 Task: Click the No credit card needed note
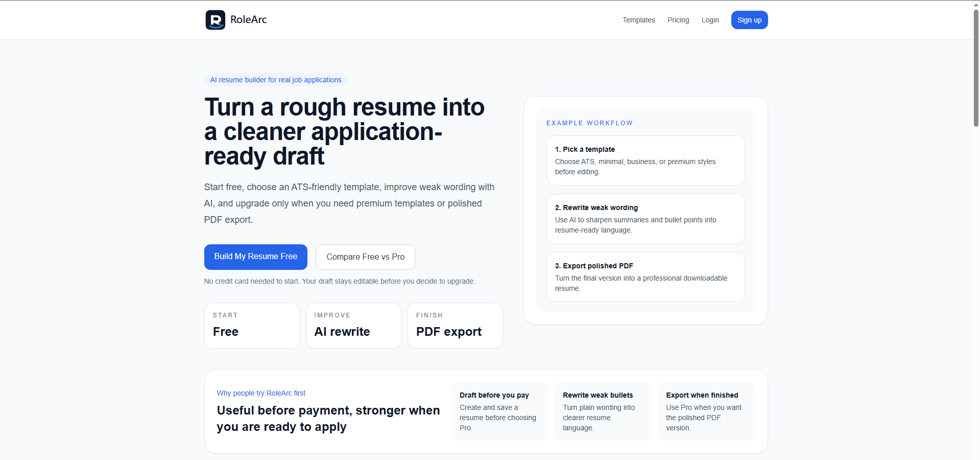340,281
